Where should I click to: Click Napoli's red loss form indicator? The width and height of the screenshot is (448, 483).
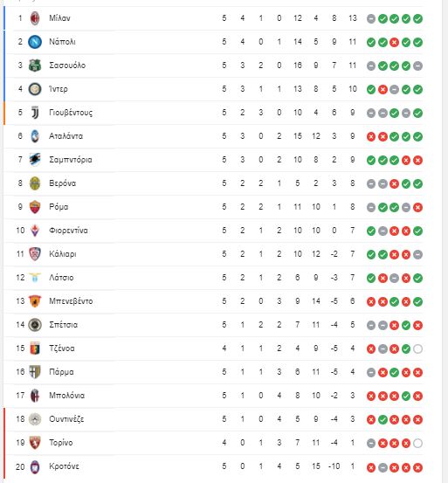click(395, 42)
